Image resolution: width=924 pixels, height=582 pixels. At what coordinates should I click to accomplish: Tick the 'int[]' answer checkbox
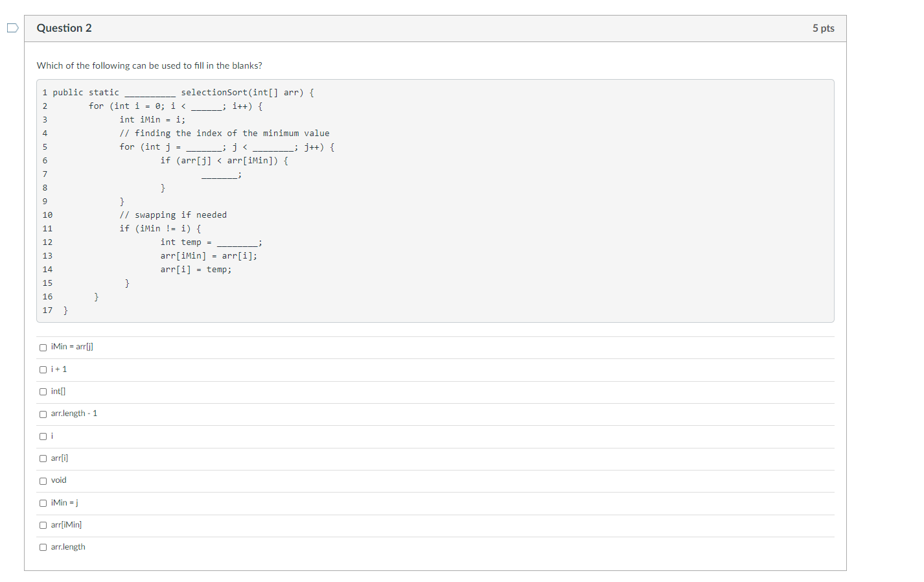click(43, 391)
